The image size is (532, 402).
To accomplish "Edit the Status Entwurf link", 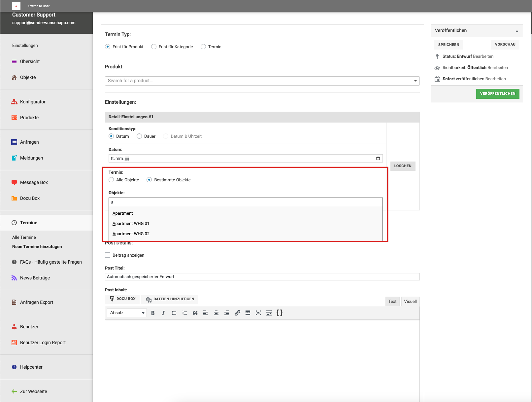I will coord(483,56).
